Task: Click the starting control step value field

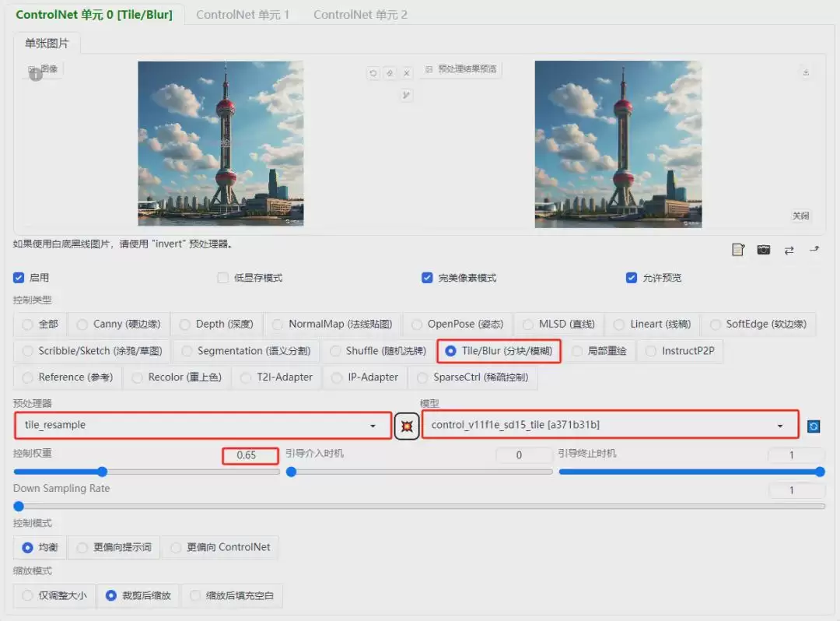Action: (524, 455)
